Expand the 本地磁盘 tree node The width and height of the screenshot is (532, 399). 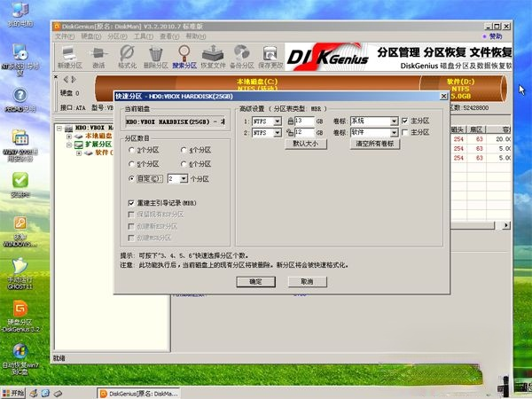pos(69,137)
